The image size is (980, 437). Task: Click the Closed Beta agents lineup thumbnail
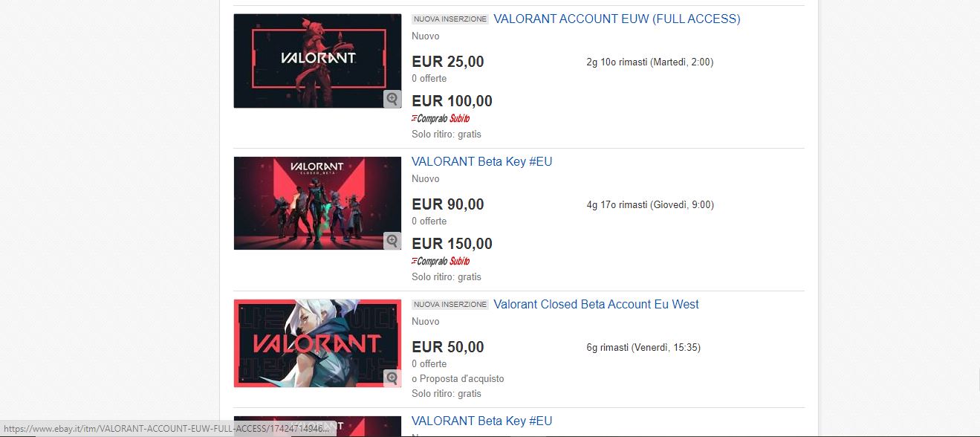click(x=317, y=203)
